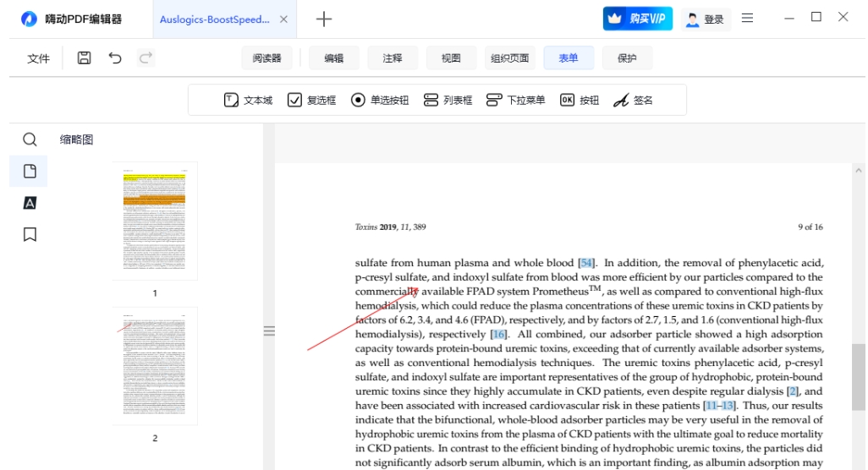Click the 登录 login button
Screen dimensions: 868x470
(x=706, y=19)
